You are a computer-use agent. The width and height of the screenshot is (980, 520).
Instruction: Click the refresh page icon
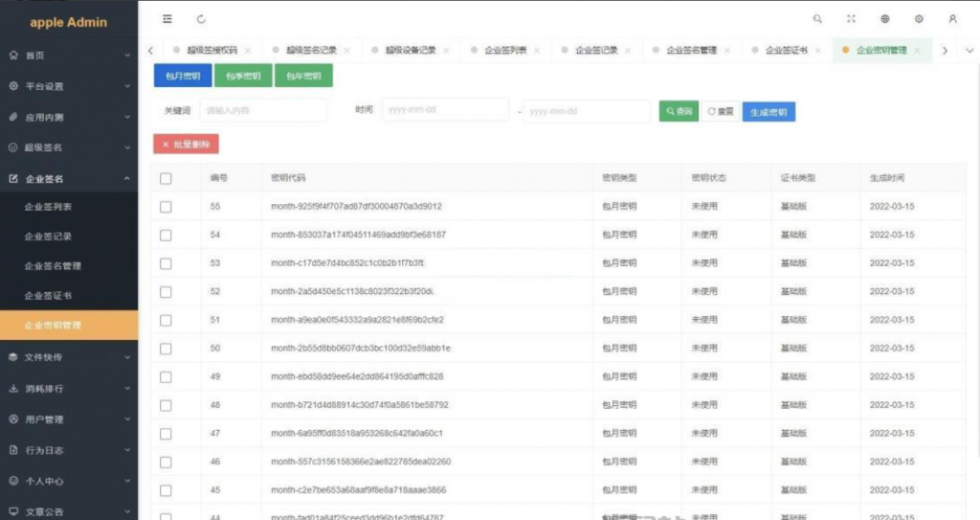[x=201, y=19]
